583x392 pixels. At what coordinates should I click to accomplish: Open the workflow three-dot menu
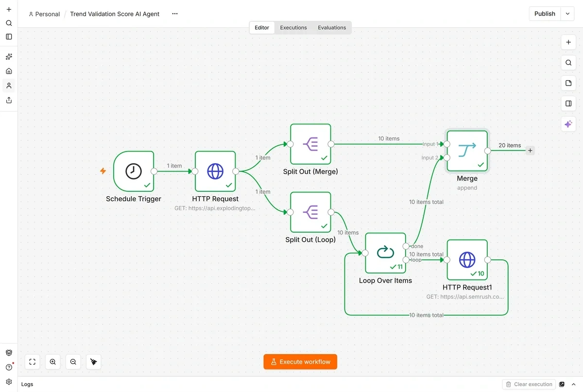click(175, 14)
